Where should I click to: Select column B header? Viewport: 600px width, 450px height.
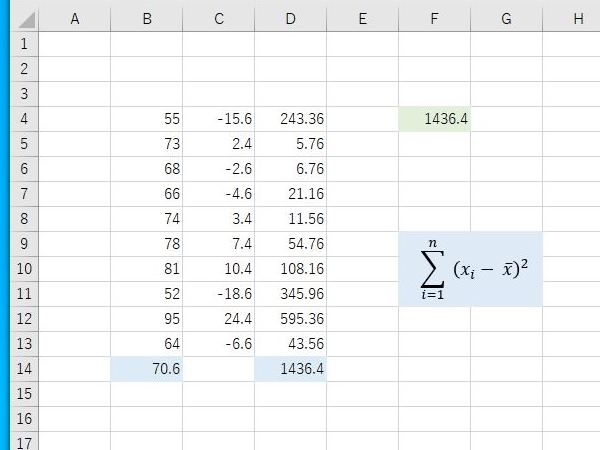147,18
